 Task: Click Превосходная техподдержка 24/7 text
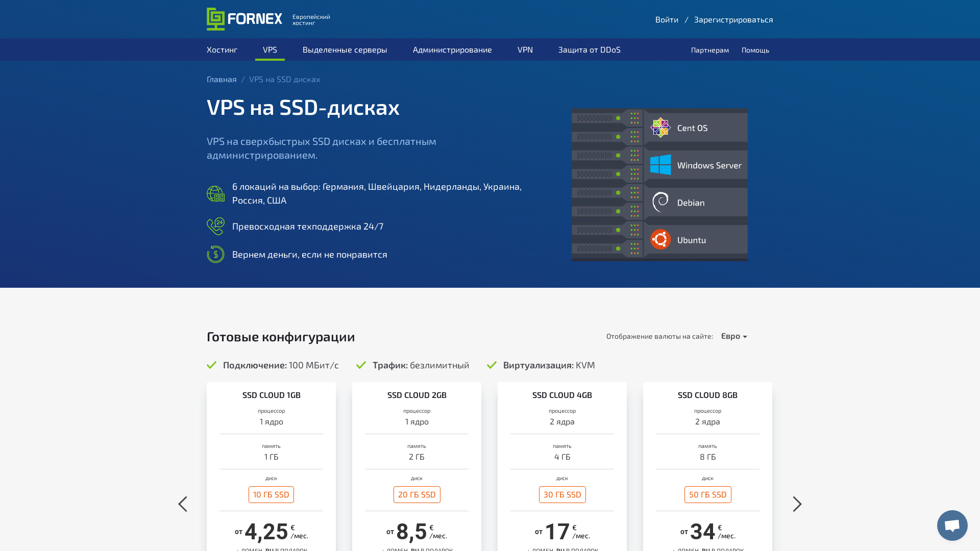tap(308, 226)
